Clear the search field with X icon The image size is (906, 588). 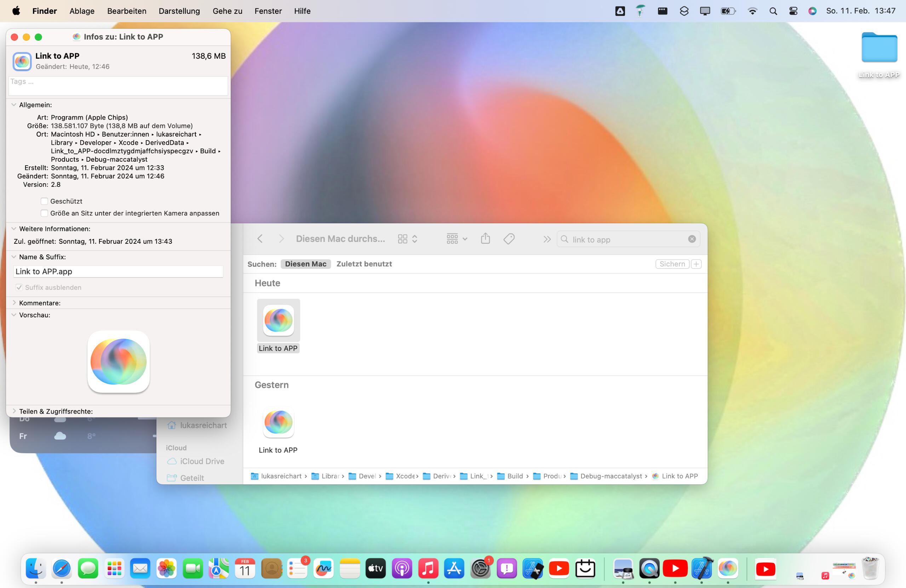pyautogui.click(x=692, y=239)
